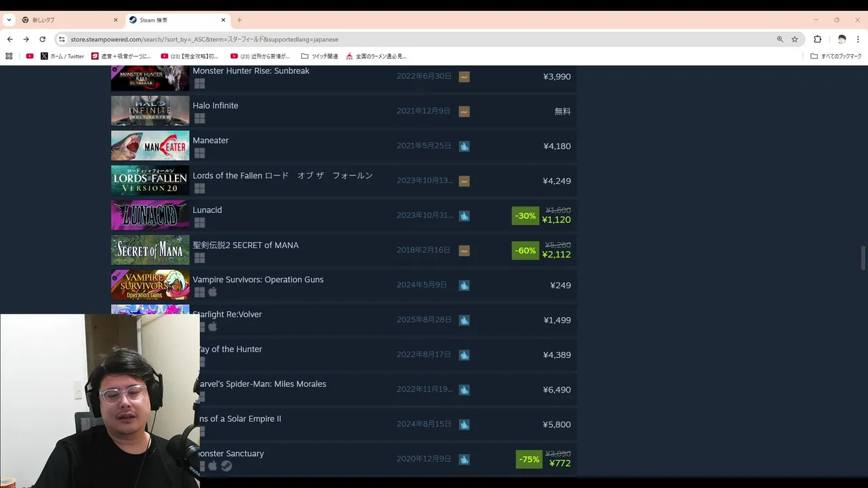Open a new browser tab with plus
This screenshot has width=868, height=488.
tap(239, 20)
